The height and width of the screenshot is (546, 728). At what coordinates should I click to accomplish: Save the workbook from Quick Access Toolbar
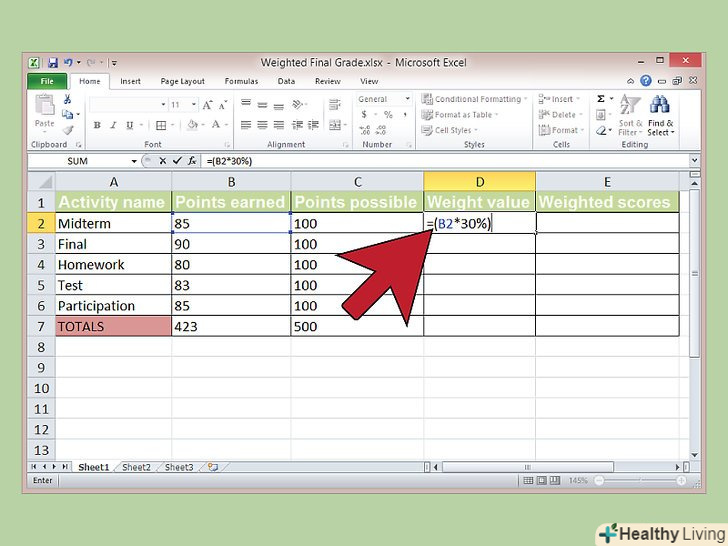(x=53, y=62)
